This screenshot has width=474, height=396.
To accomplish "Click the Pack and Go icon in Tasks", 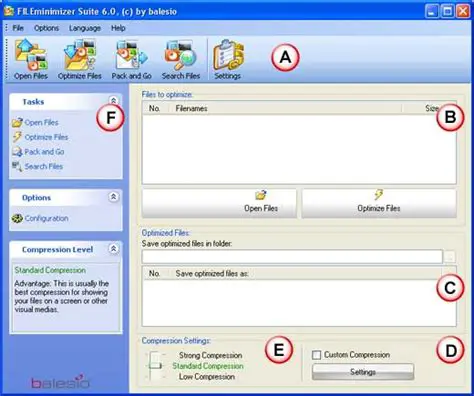I will (17, 152).
